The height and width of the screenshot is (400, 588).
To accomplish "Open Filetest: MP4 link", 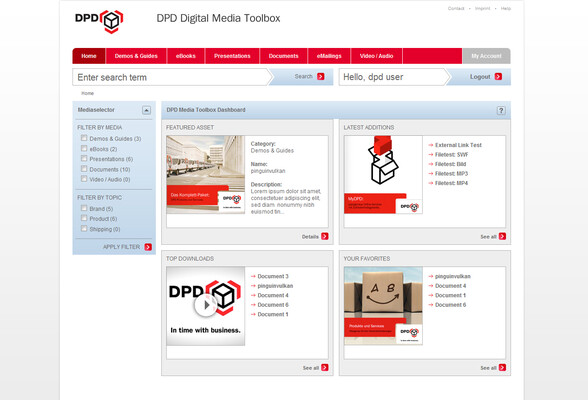I will point(452,183).
